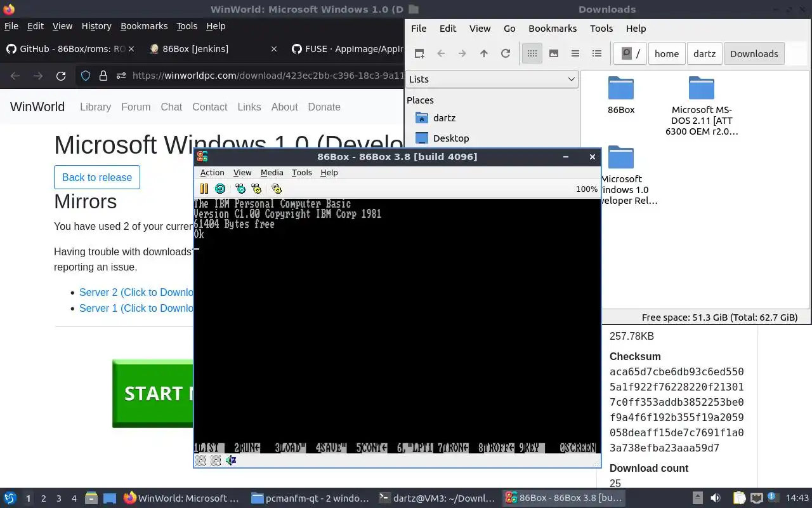Open the 86Box Help menu
Viewport: 812px width, 508px height.
(x=329, y=173)
